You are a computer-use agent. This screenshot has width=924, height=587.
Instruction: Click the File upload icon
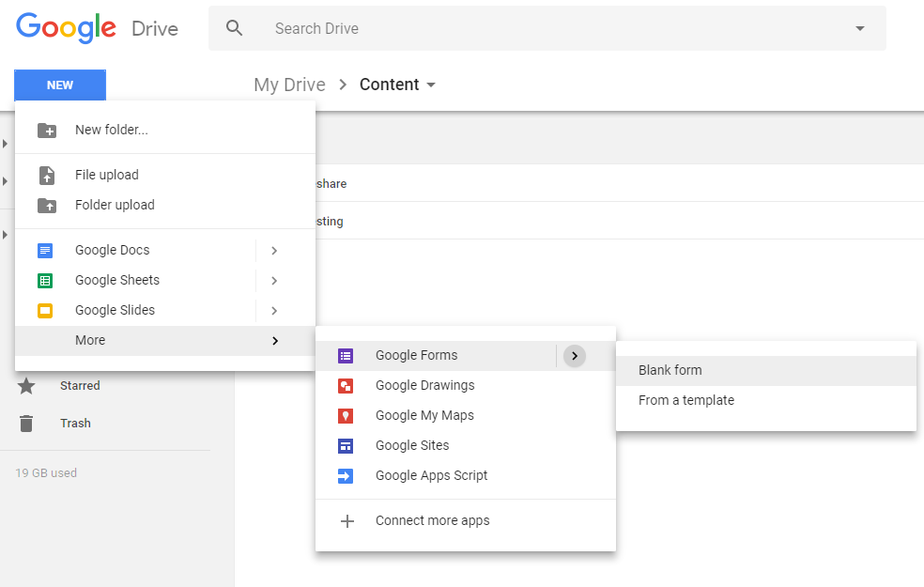point(47,175)
